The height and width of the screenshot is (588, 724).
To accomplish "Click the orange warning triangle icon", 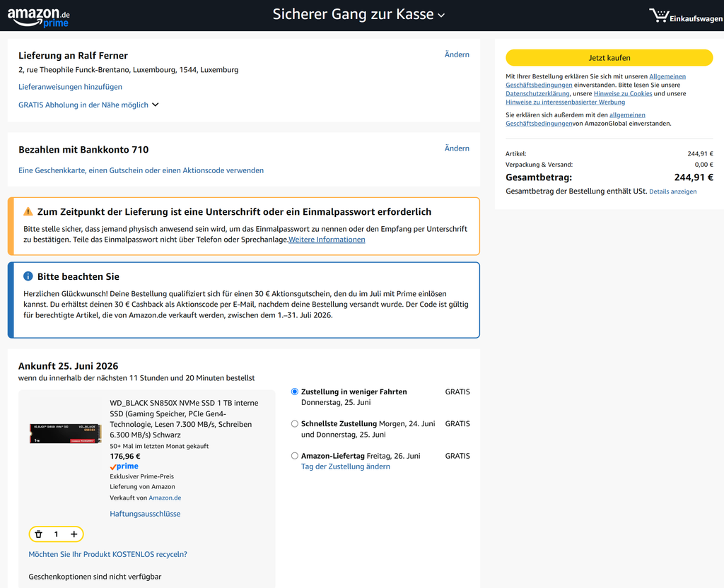I will click(28, 211).
